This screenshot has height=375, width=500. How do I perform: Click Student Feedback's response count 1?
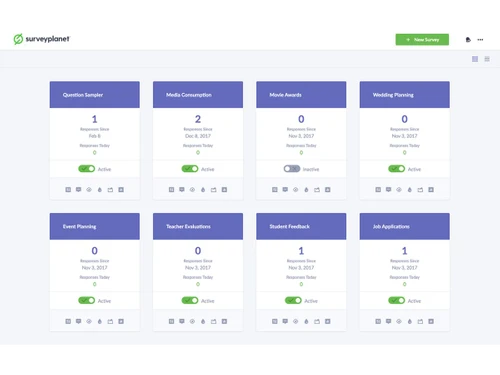pyautogui.click(x=301, y=251)
